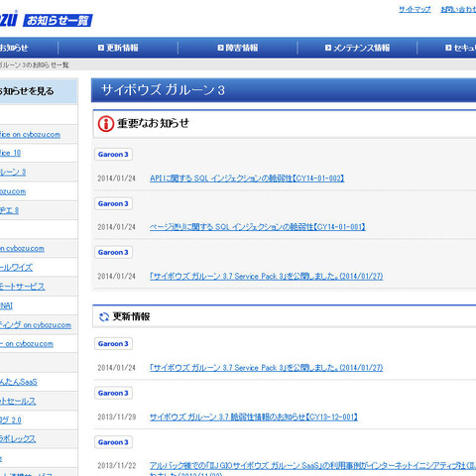
Task: Open the API SQL injection CY14-01-002 notice
Action: (247, 178)
